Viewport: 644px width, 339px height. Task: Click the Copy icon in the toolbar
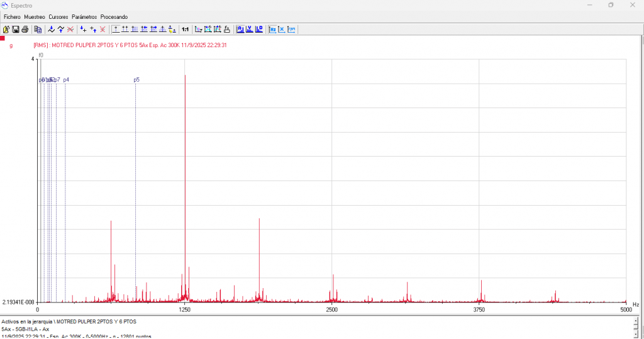tap(38, 29)
